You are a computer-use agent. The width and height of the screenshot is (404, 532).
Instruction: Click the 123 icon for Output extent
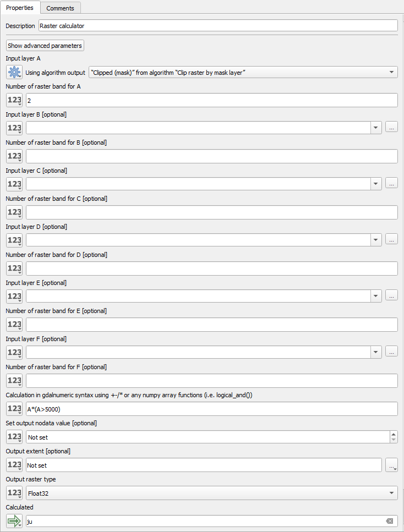click(x=14, y=465)
